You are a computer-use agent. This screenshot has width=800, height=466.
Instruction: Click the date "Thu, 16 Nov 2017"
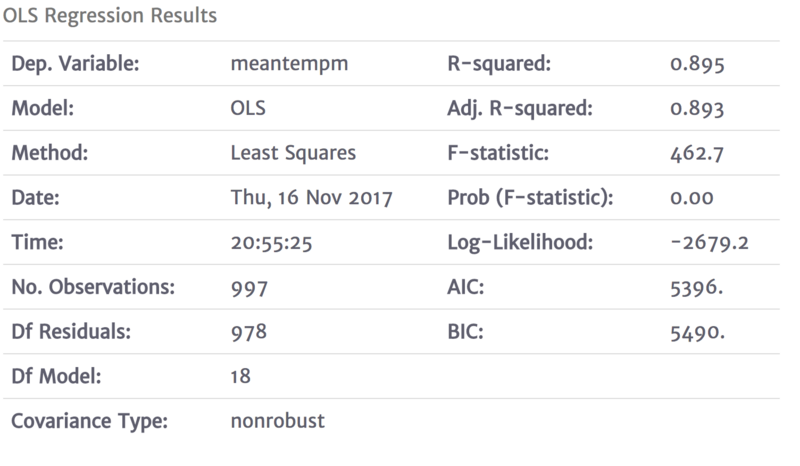click(x=311, y=198)
